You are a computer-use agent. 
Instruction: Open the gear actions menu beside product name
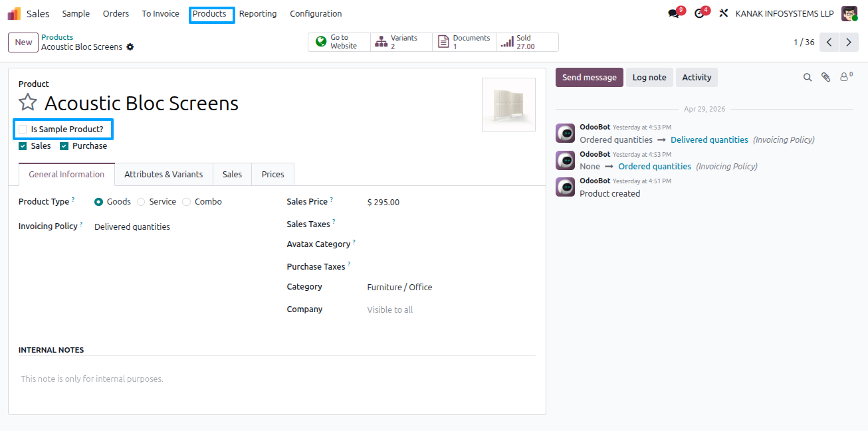[130, 47]
